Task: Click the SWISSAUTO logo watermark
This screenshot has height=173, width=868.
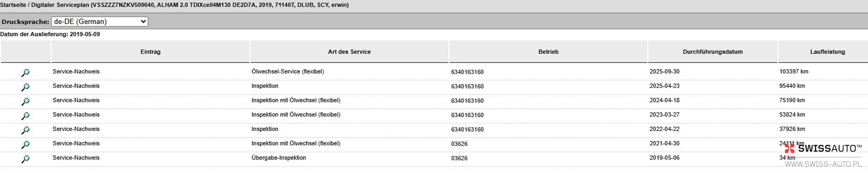Action: point(823,148)
